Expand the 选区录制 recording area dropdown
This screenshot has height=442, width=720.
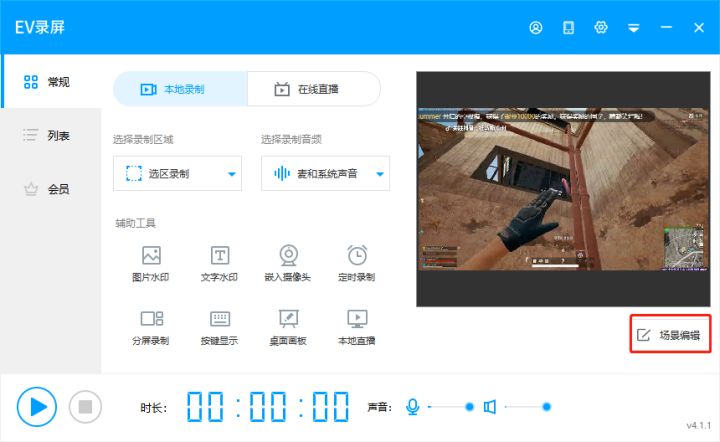tap(177, 173)
